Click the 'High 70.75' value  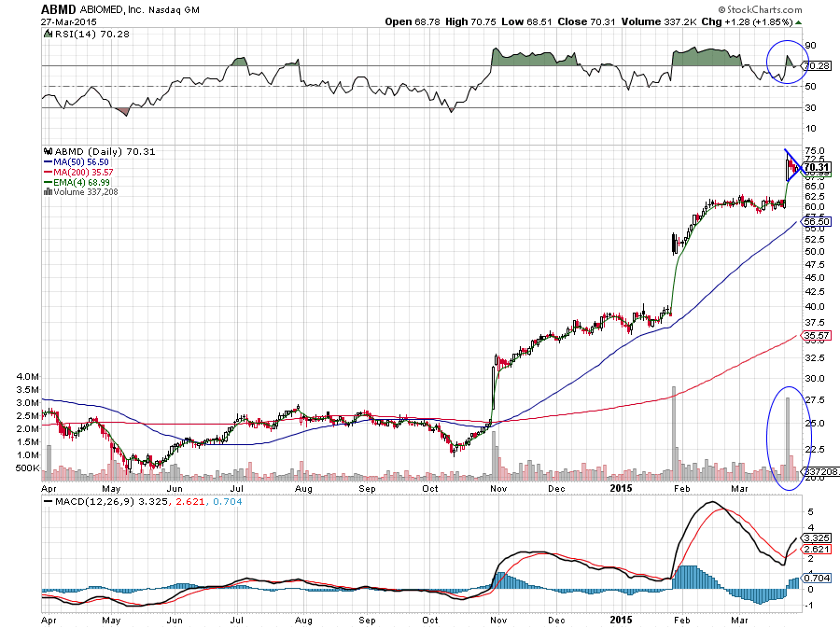471,22
